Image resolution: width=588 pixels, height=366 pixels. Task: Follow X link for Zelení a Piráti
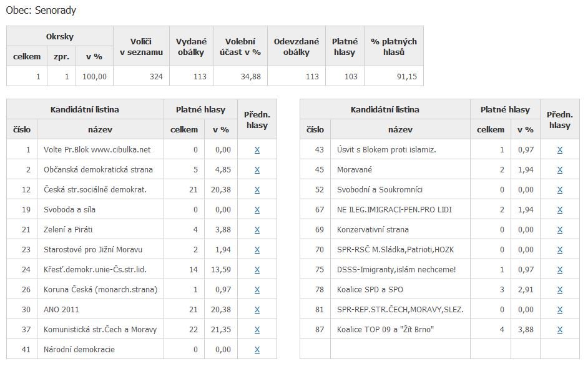(x=257, y=230)
